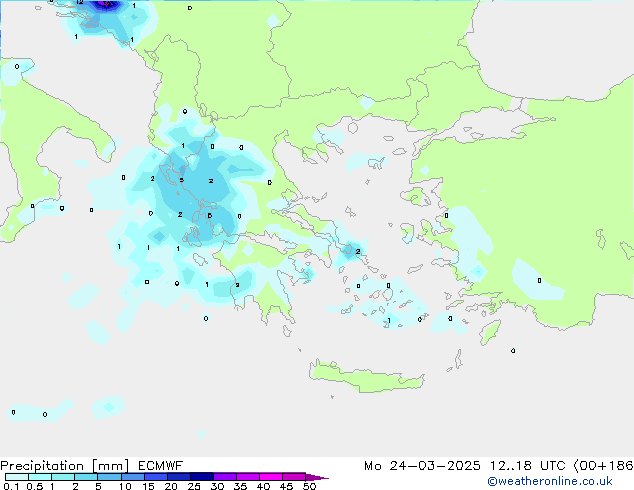
Task: Click the 'ECMWF' model label
Action: (161, 466)
